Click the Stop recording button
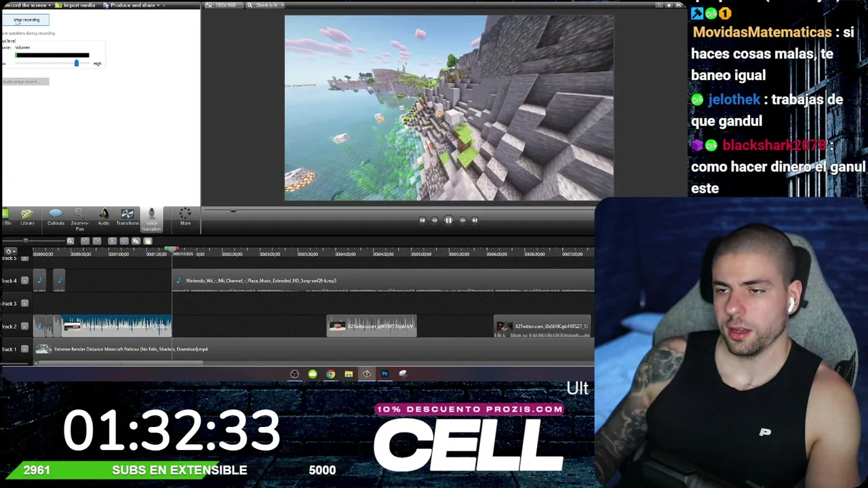The width and height of the screenshot is (868, 488). [26, 20]
